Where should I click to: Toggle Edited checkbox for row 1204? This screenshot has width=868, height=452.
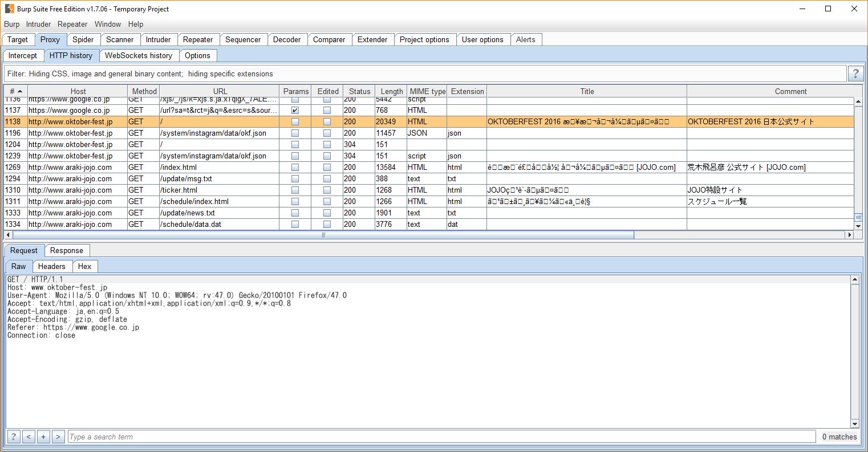pyautogui.click(x=327, y=144)
